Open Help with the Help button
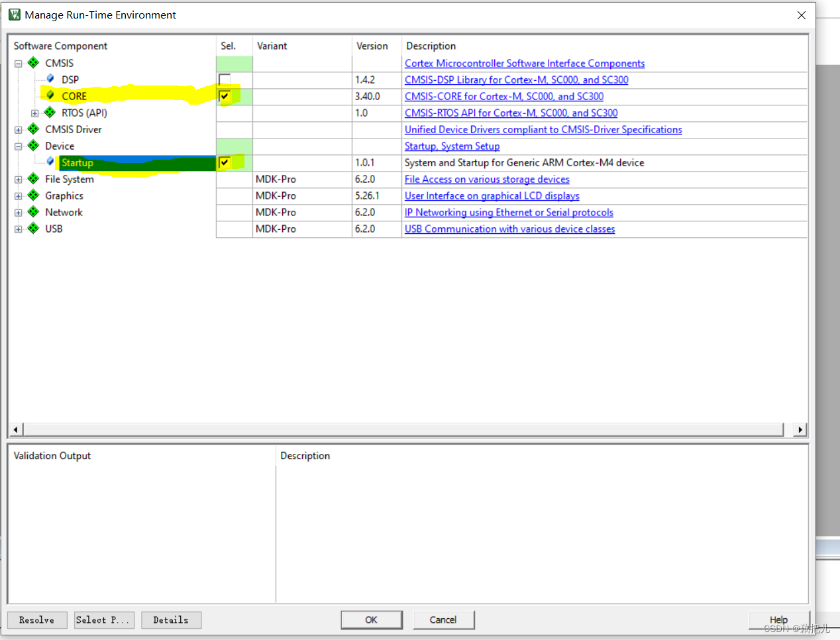Image resolution: width=840 pixels, height=640 pixels. [x=779, y=620]
